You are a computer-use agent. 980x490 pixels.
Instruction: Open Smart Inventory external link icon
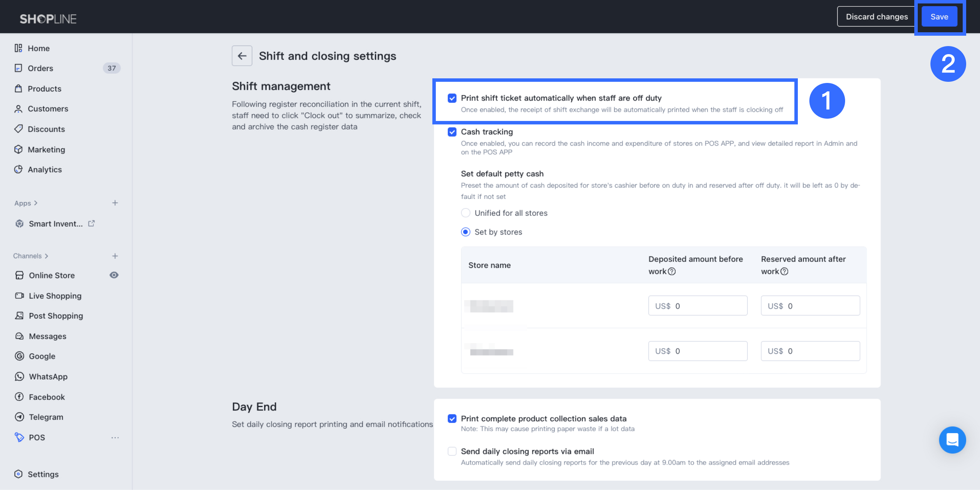(x=91, y=223)
